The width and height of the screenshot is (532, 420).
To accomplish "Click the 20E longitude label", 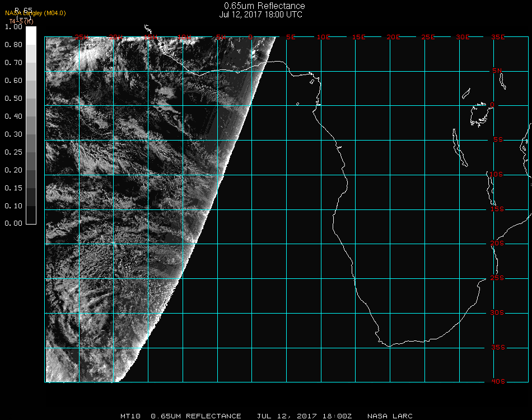I will 393,37.
